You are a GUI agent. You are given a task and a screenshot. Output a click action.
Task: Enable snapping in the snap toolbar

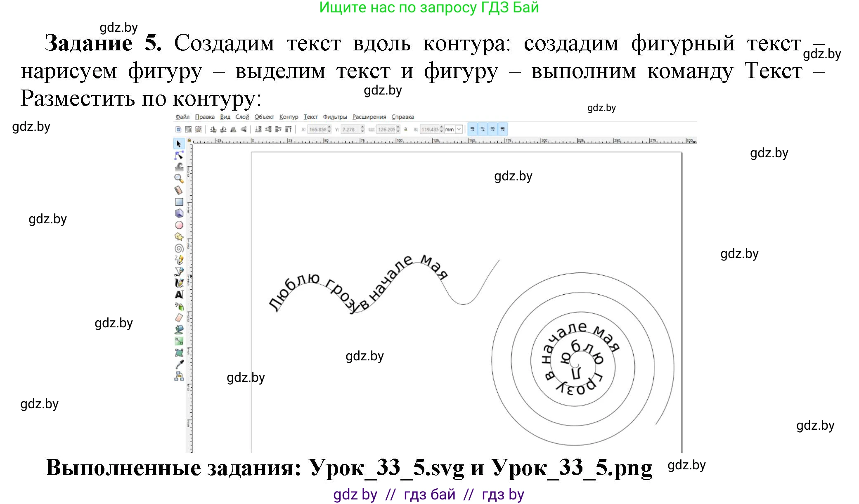pyautogui.click(x=472, y=129)
